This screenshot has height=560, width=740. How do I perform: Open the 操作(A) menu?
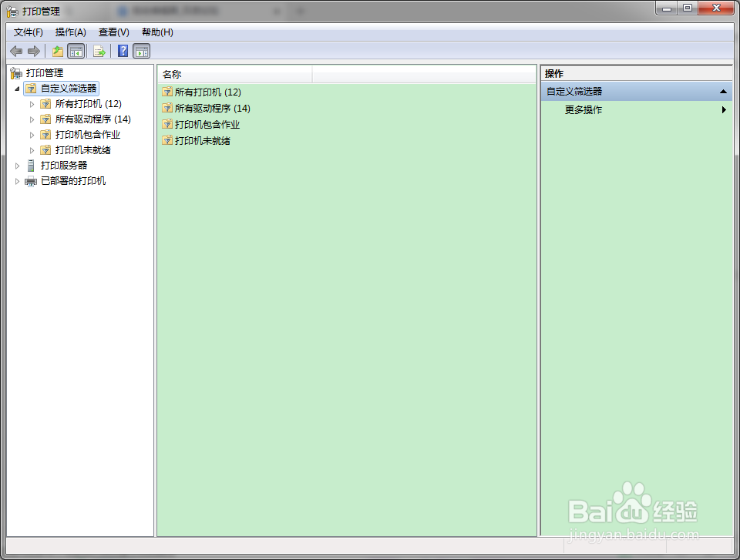[x=71, y=32]
